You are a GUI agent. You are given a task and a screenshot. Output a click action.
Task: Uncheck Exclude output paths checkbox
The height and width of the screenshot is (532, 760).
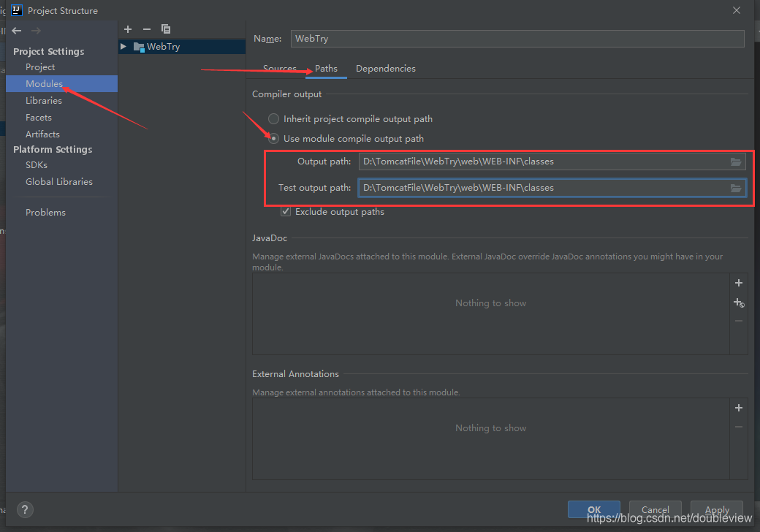point(286,212)
